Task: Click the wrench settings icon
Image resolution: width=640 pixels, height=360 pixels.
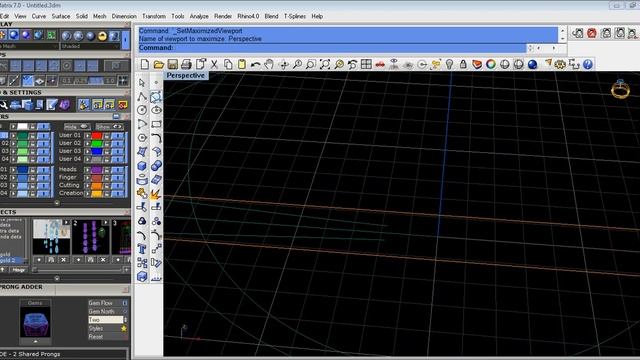Action: click(4, 105)
